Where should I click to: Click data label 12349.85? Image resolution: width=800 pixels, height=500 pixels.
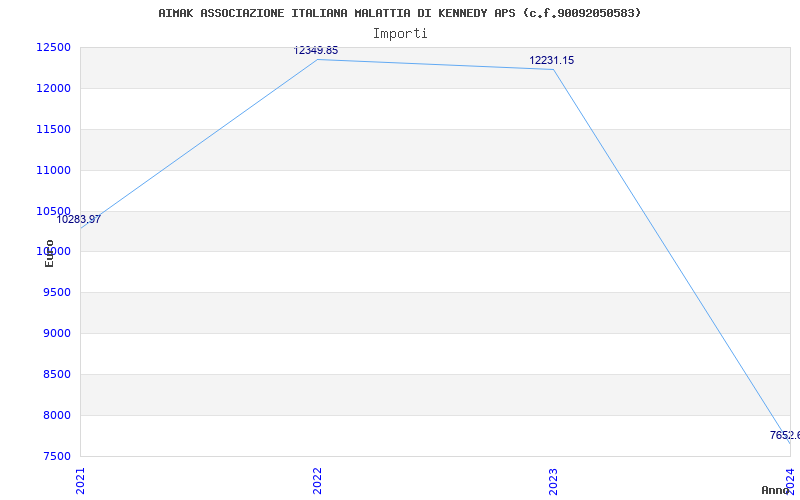click(x=316, y=51)
